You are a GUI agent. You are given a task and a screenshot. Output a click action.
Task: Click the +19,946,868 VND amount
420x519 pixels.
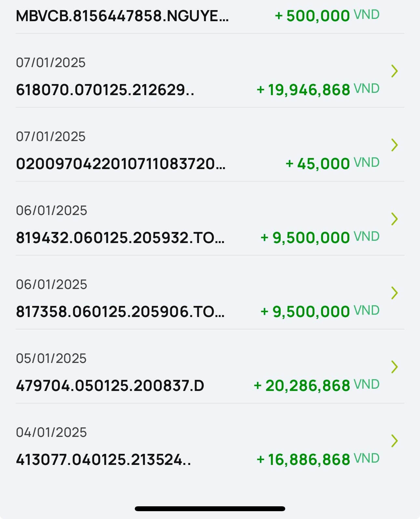tap(318, 90)
